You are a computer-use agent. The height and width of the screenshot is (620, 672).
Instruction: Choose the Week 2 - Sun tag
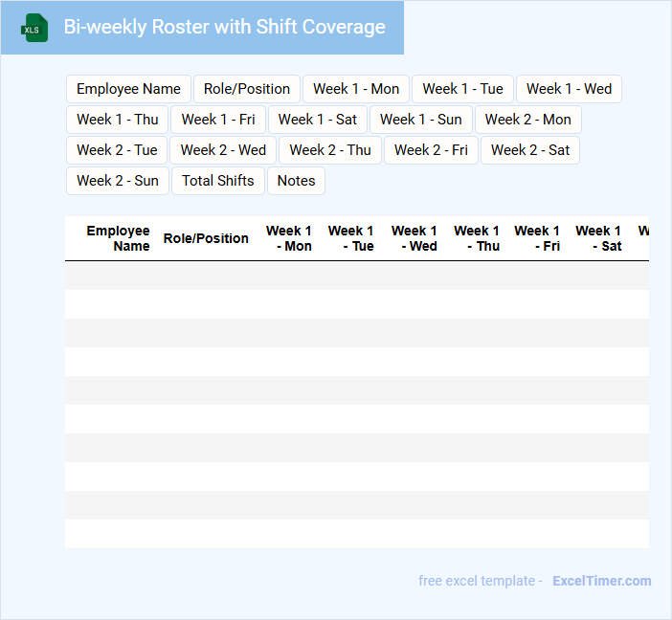click(118, 181)
